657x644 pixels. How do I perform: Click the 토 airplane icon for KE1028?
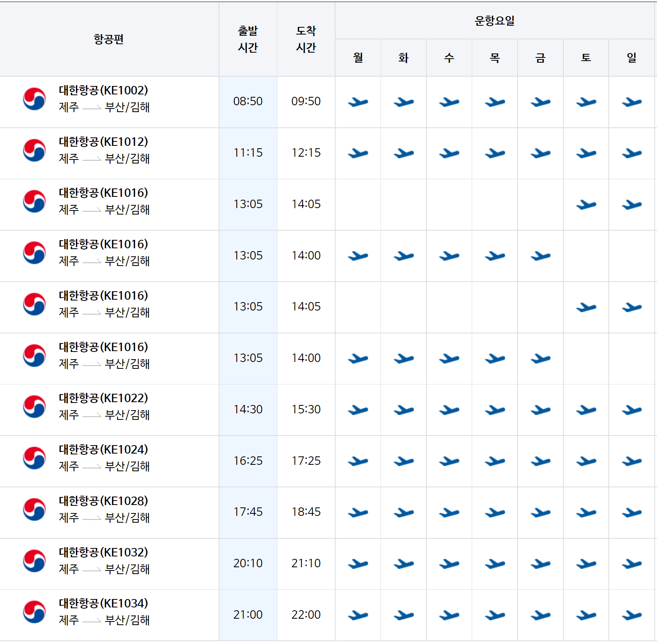coord(586,513)
